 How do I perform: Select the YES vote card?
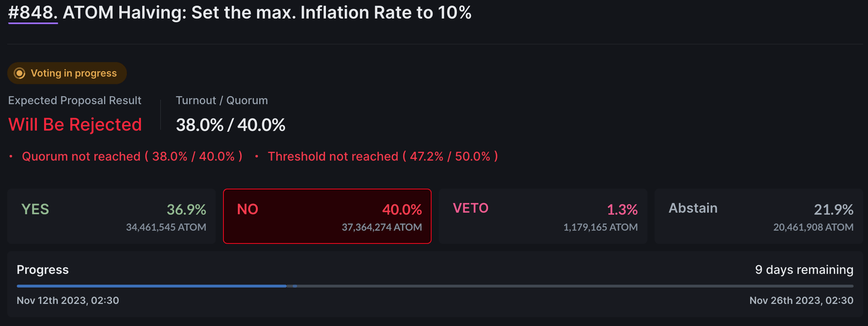click(x=111, y=216)
